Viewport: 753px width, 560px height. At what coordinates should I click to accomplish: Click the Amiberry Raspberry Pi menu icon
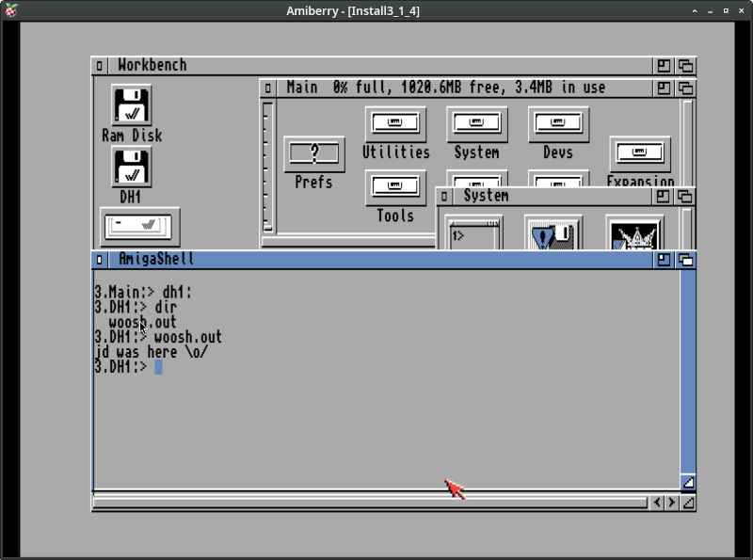[11, 10]
